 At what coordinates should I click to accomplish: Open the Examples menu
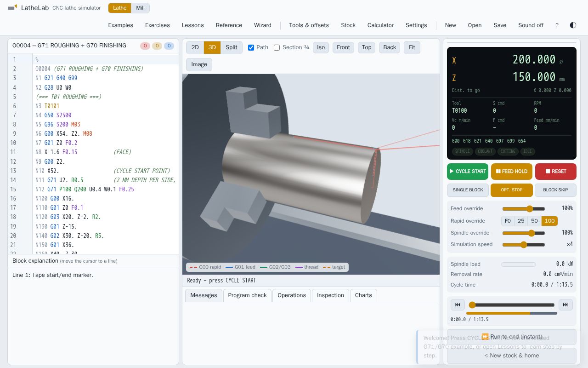121,25
